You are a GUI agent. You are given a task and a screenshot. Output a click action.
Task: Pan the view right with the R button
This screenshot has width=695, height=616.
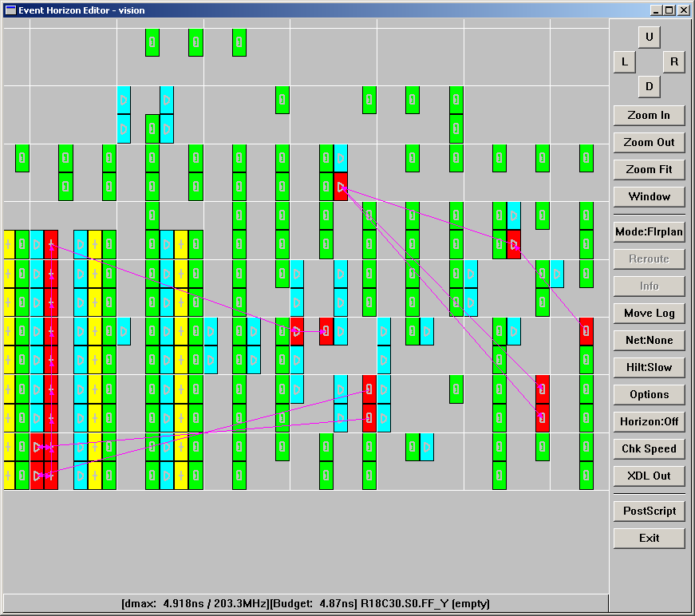pyautogui.click(x=673, y=61)
